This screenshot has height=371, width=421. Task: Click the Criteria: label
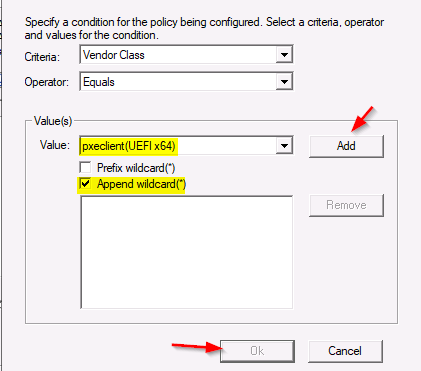click(x=42, y=57)
